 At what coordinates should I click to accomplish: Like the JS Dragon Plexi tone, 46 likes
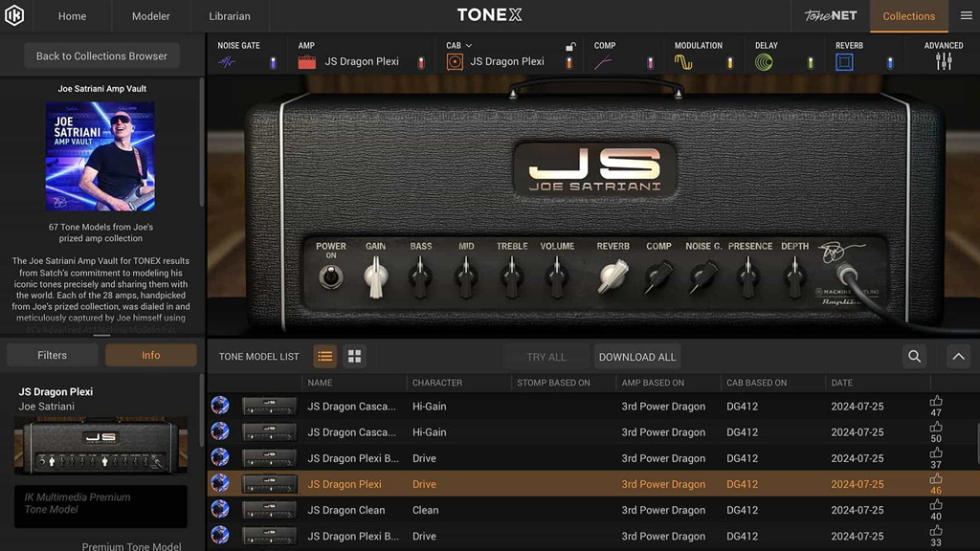coord(936,479)
